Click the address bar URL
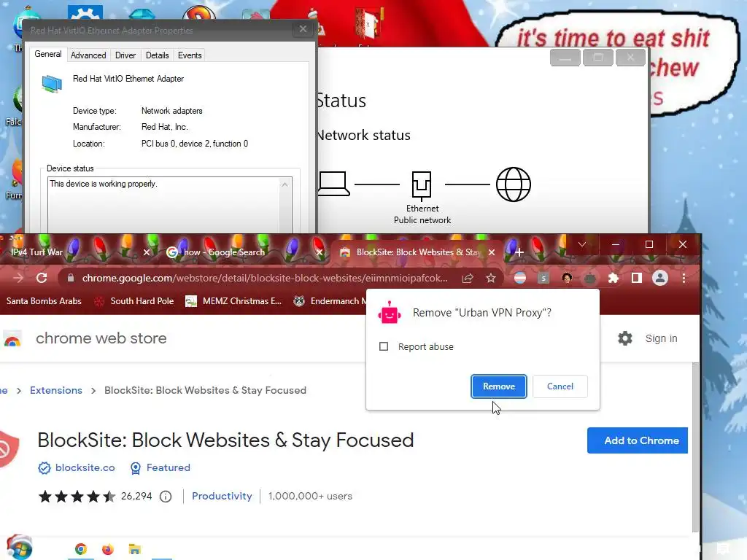The image size is (747, 560). (x=264, y=278)
